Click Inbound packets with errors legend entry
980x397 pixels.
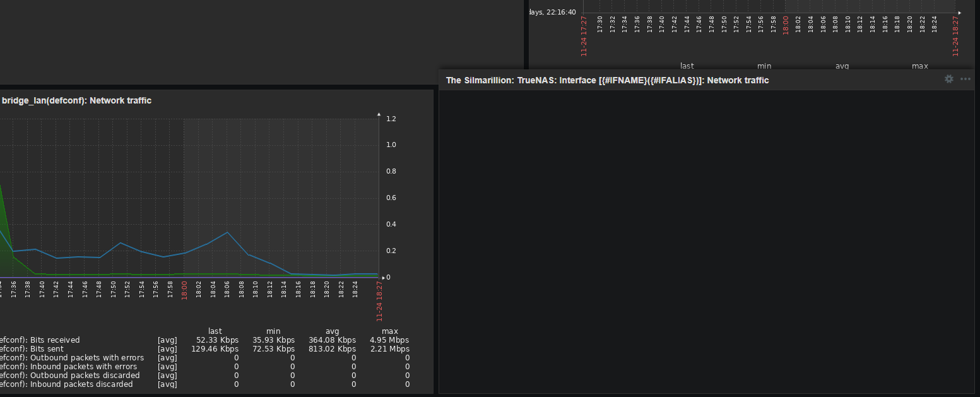[68, 367]
